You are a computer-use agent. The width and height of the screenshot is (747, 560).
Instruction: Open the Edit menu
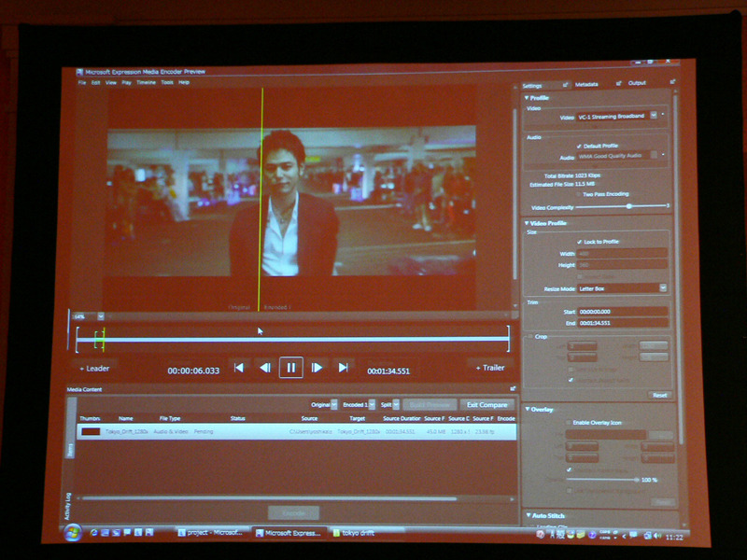96,82
